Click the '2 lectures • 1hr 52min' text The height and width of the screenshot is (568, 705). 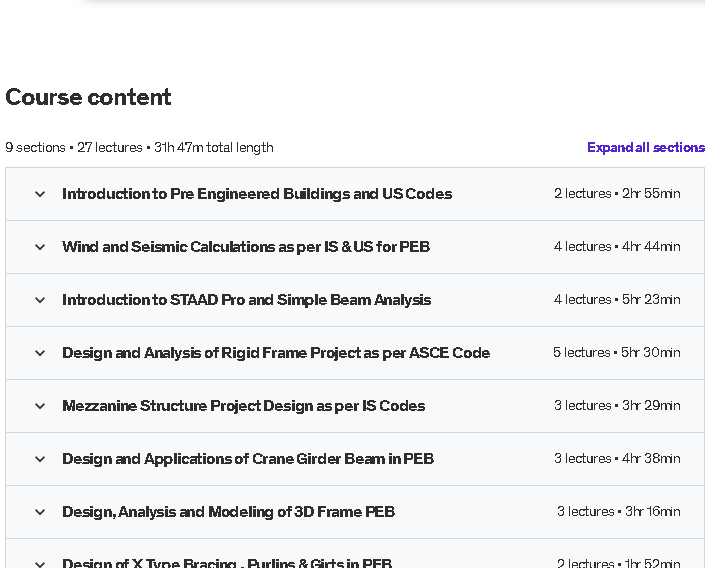pyautogui.click(x=619, y=563)
